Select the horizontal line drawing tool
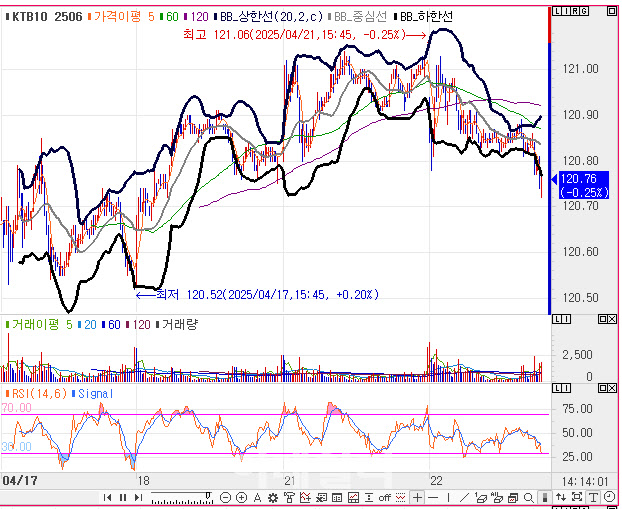Image resolution: width=622 pixels, height=509 pixels. (433, 497)
